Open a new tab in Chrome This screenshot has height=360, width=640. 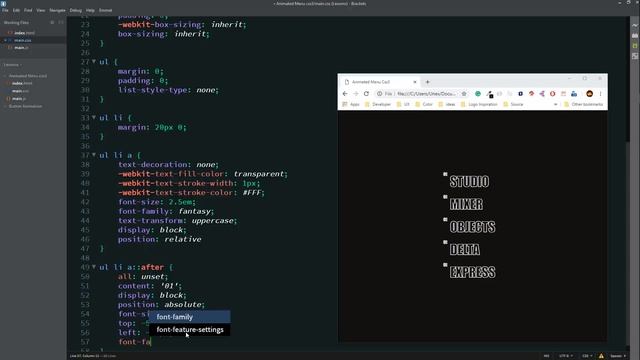(427, 82)
